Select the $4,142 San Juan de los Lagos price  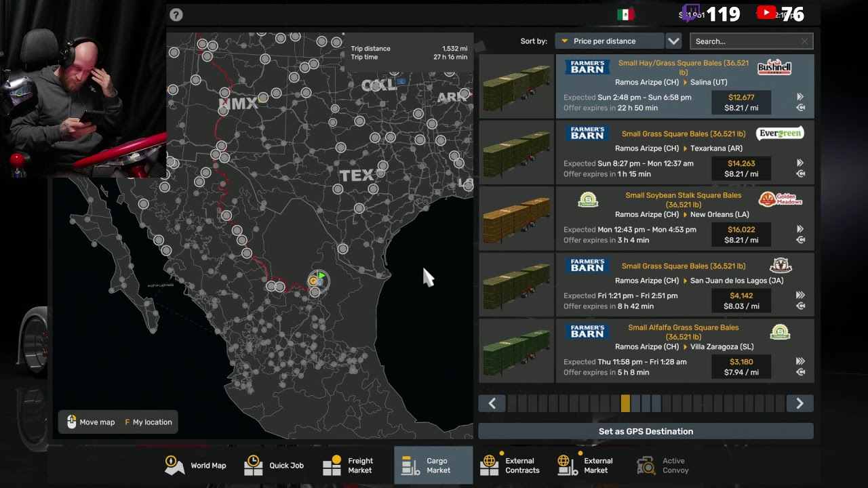tap(741, 296)
